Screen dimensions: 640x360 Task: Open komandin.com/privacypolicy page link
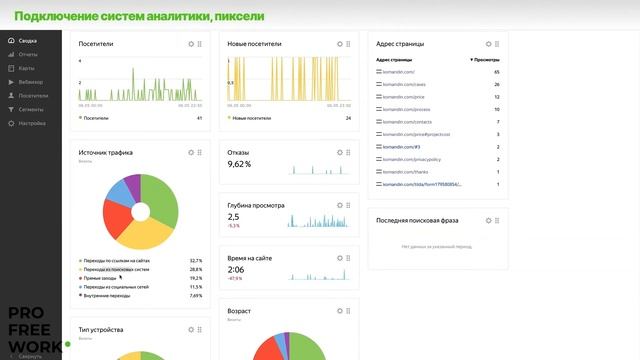pyautogui.click(x=412, y=160)
